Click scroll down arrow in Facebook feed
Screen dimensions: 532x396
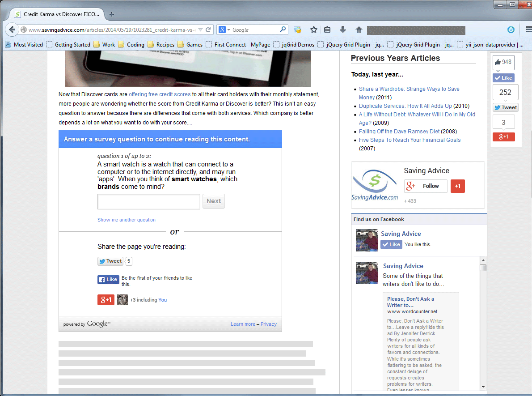[483, 387]
